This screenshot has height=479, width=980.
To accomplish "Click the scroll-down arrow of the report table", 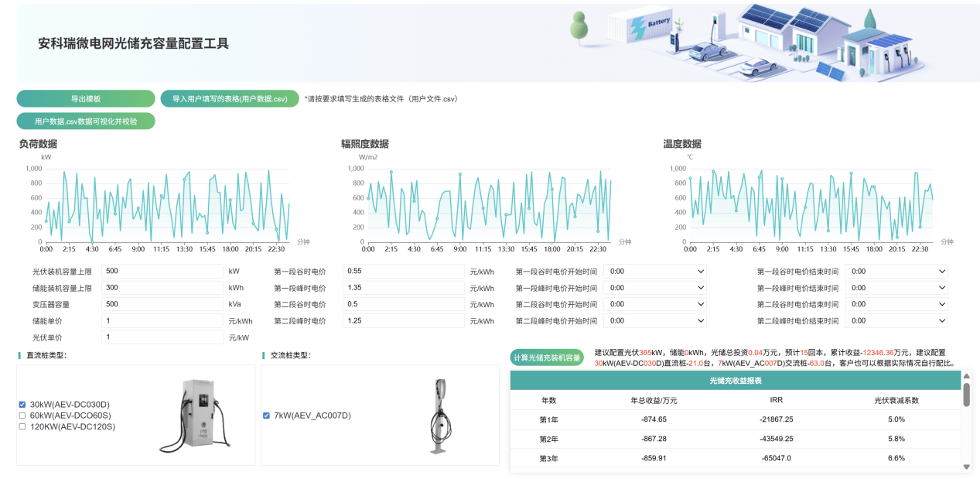I will (x=966, y=467).
